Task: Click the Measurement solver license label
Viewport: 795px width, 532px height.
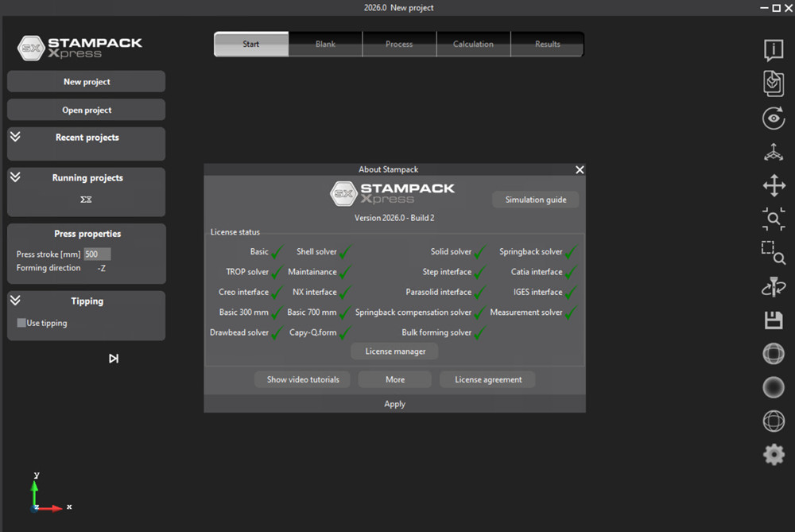Action: [525, 313]
